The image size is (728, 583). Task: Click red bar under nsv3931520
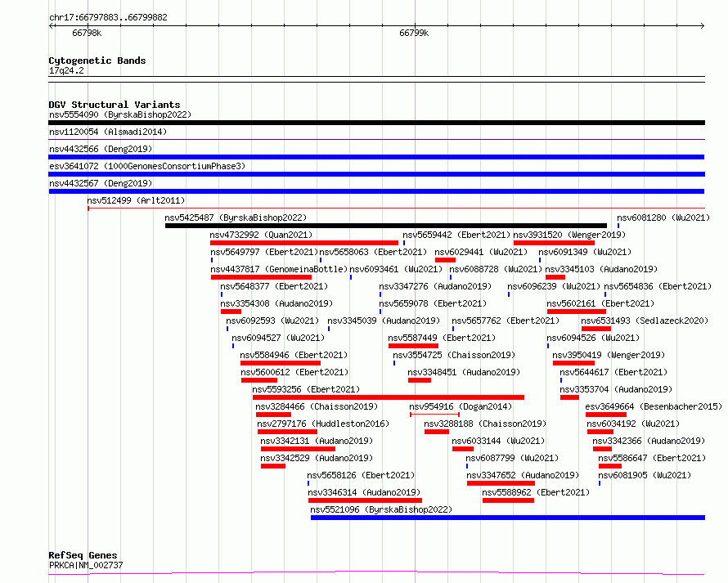point(554,243)
